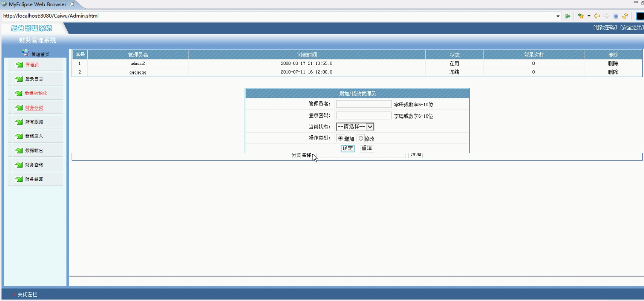Click the computer icon beside 管理首页

25,53
